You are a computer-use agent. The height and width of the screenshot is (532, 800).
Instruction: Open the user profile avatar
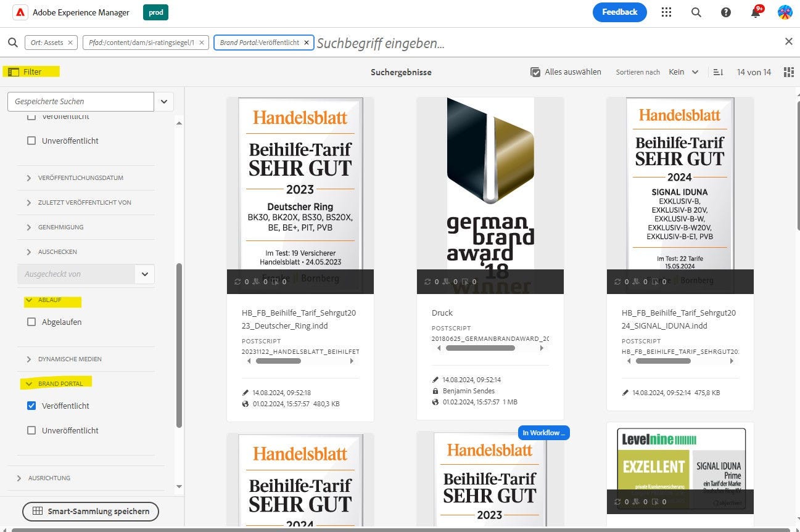pos(785,12)
